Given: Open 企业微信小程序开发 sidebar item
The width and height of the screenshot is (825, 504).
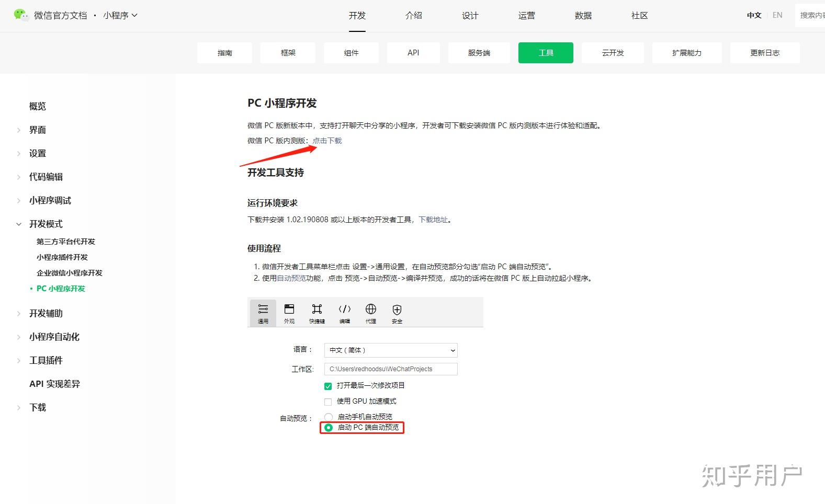Looking at the screenshot, I should point(70,273).
